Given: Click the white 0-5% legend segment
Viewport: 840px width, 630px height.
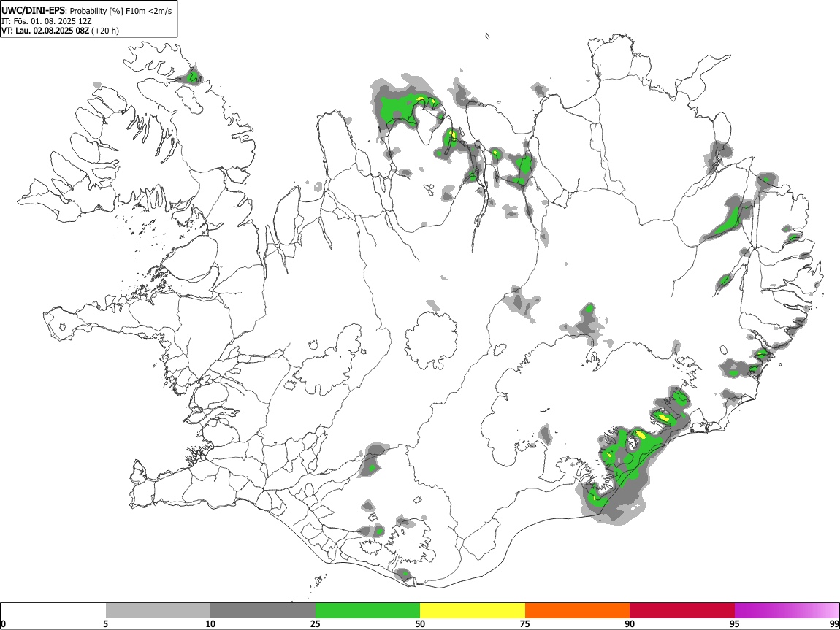Looking at the screenshot, I should click(x=53, y=610).
